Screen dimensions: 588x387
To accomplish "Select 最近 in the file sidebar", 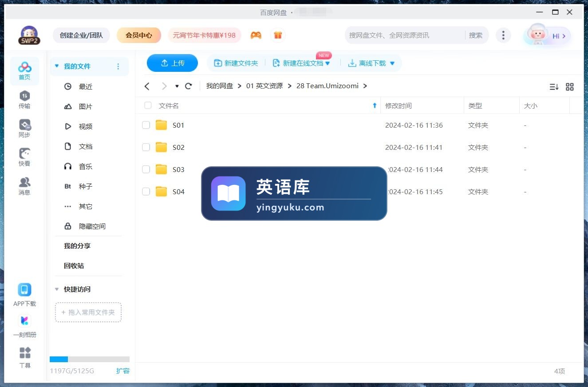I will [86, 86].
